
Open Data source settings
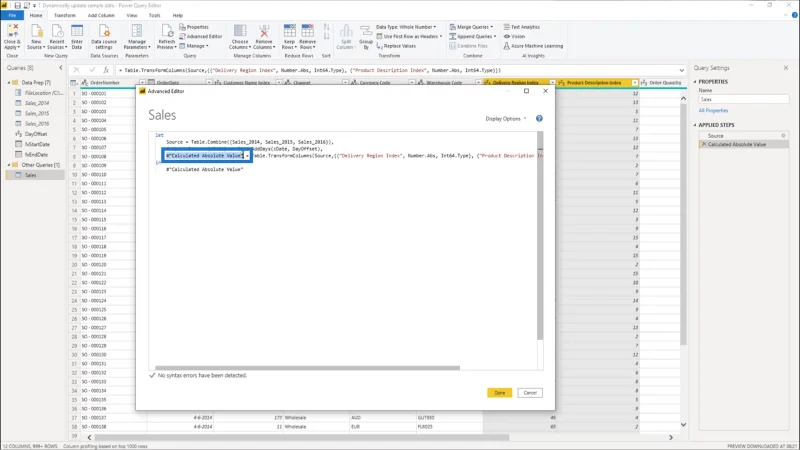click(x=104, y=36)
